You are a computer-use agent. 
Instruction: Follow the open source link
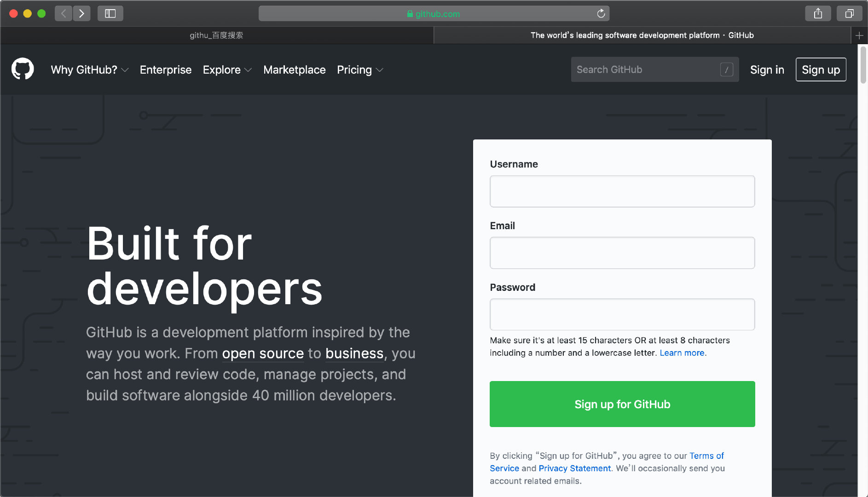pyautogui.click(x=263, y=353)
